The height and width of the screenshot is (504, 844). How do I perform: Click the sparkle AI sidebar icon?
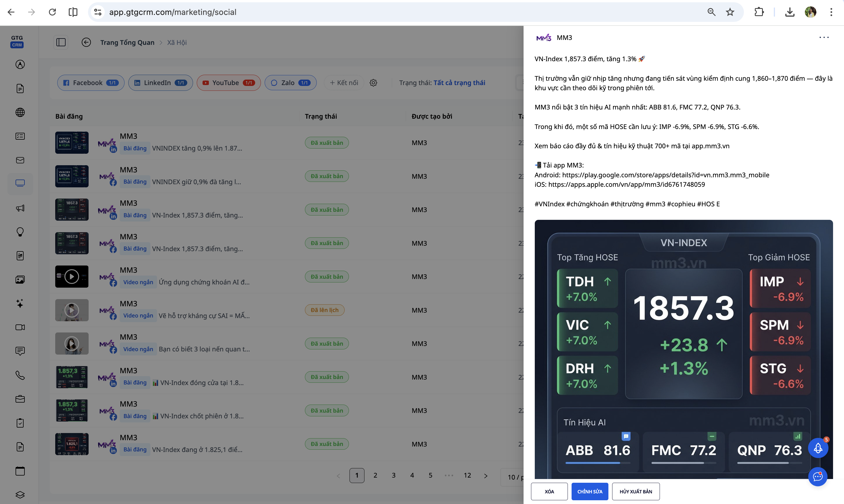tap(20, 304)
